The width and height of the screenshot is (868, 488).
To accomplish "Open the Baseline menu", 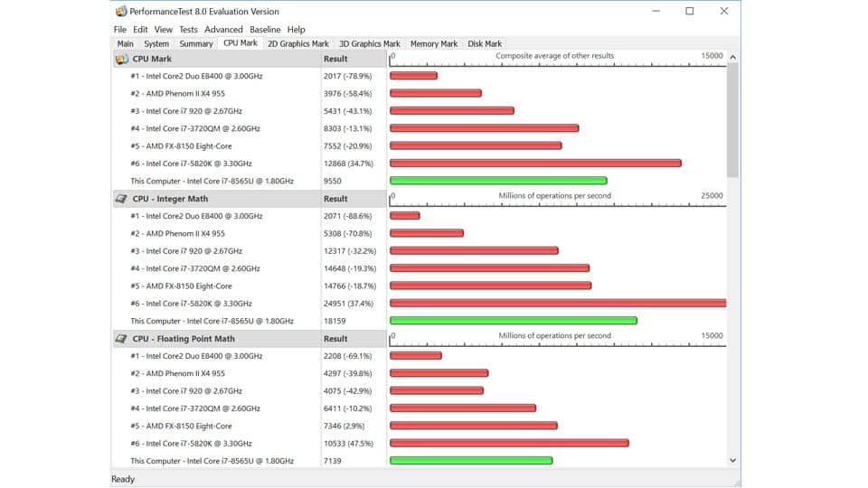I will pyautogui.click(x=265, y=29).
